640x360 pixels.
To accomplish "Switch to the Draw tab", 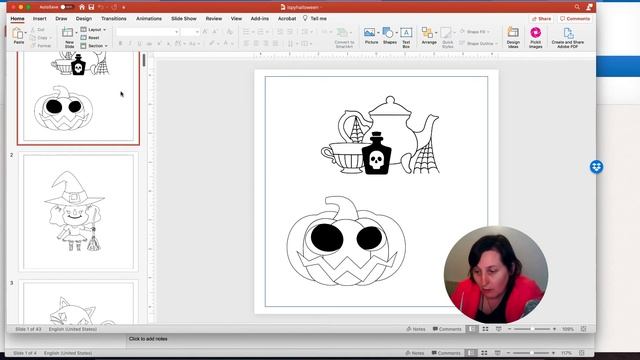I will click(61, 19).
